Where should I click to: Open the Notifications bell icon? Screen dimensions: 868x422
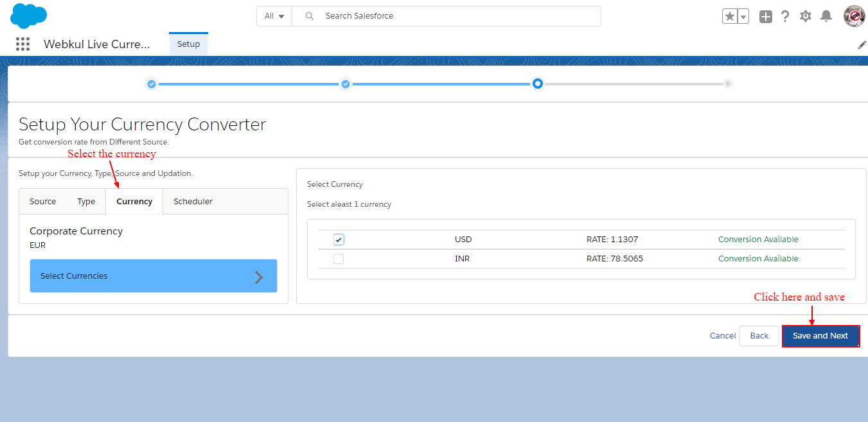[826, 17]
